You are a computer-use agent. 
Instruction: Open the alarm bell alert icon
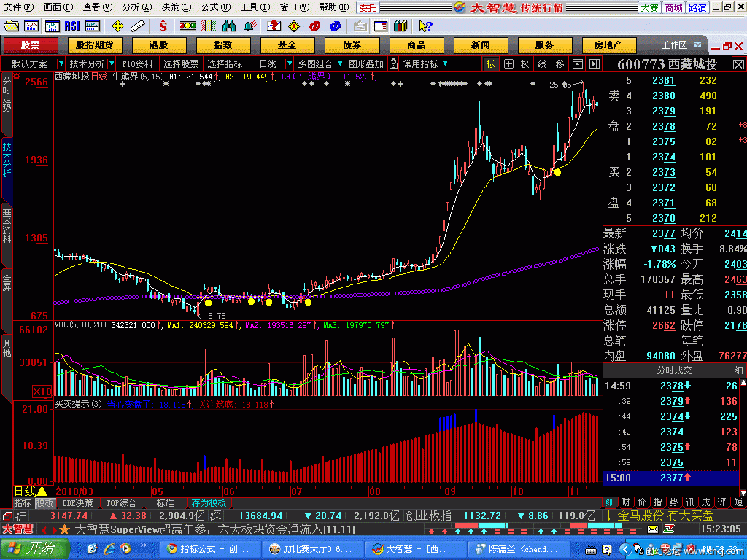[249, 26]
